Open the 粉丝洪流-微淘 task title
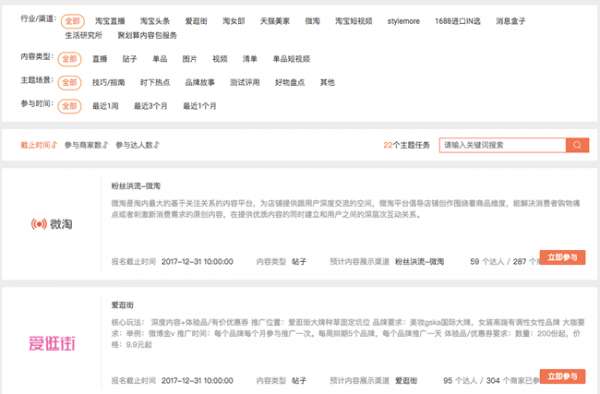This screenshot has width=600, height=394. coord(136,186)
